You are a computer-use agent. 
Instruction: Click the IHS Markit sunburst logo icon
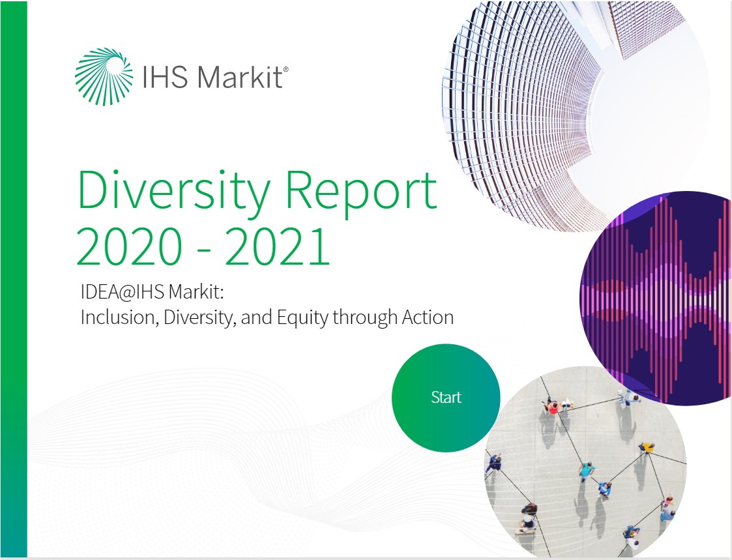[104, 76]
